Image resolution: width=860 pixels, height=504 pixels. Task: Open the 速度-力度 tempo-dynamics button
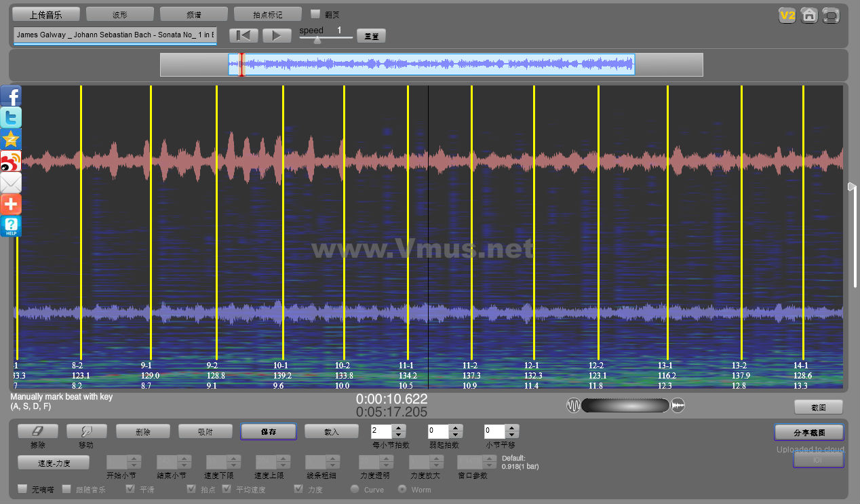[x=54, y=463]
